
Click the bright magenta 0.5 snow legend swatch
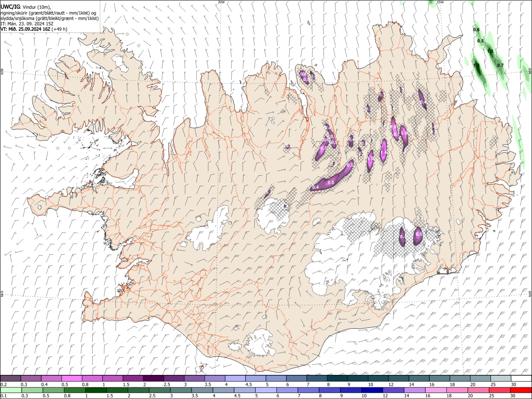(x=72, y=378)
